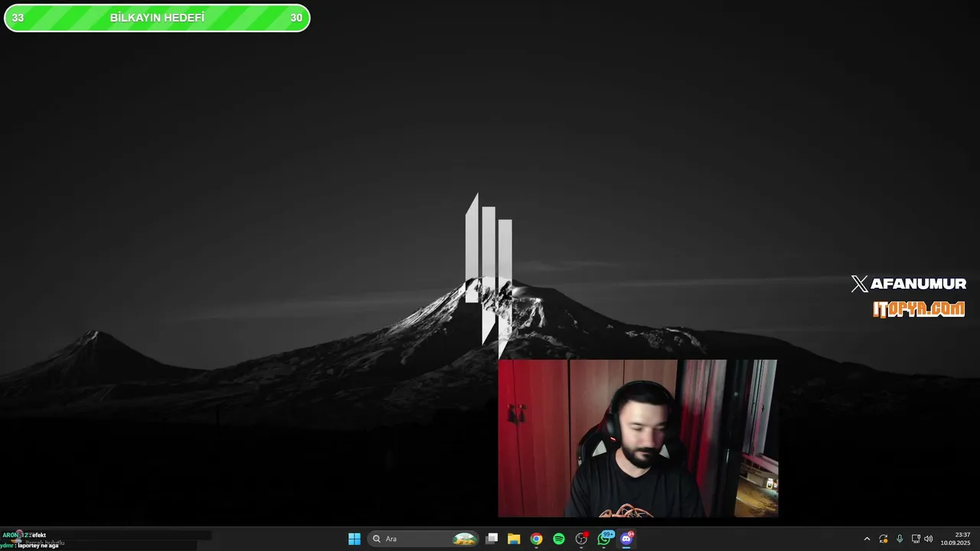Expand the hidden system tray icons
The height and width of the screenshot is (551, 980).
coord(867,539)
